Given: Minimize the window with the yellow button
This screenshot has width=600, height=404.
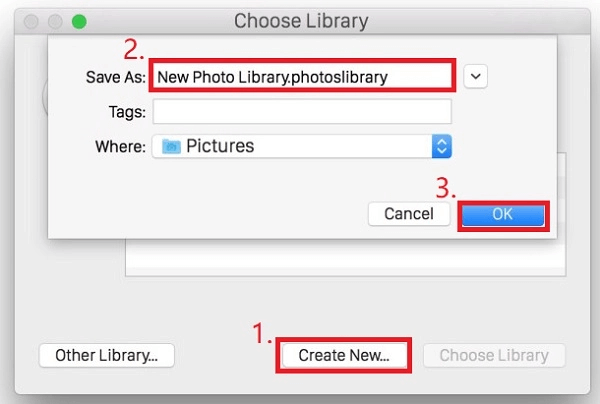Looking at the screenshot, I should click(57, 20).
